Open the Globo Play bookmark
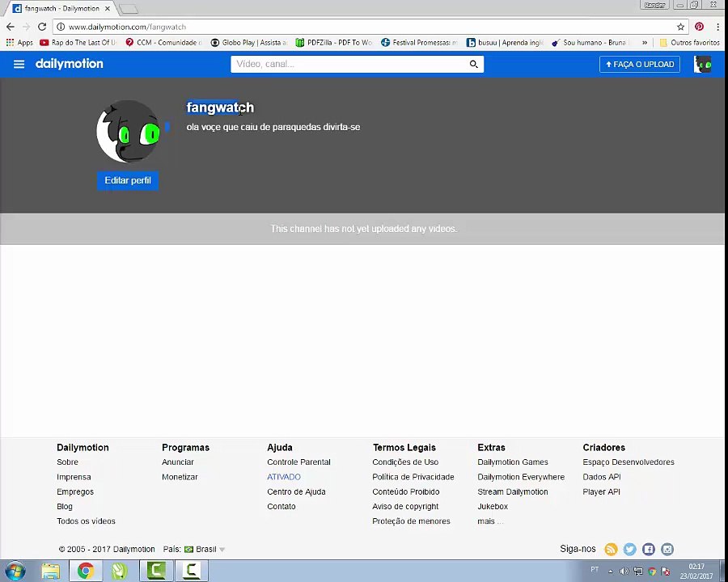Viewport: 728px width, 582px height. coord(249,42)
